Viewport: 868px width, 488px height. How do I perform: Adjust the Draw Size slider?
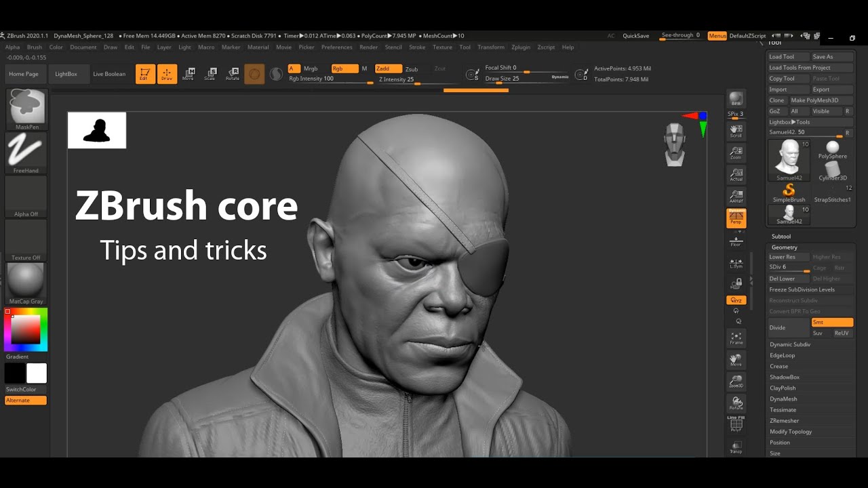click(526, 79)
